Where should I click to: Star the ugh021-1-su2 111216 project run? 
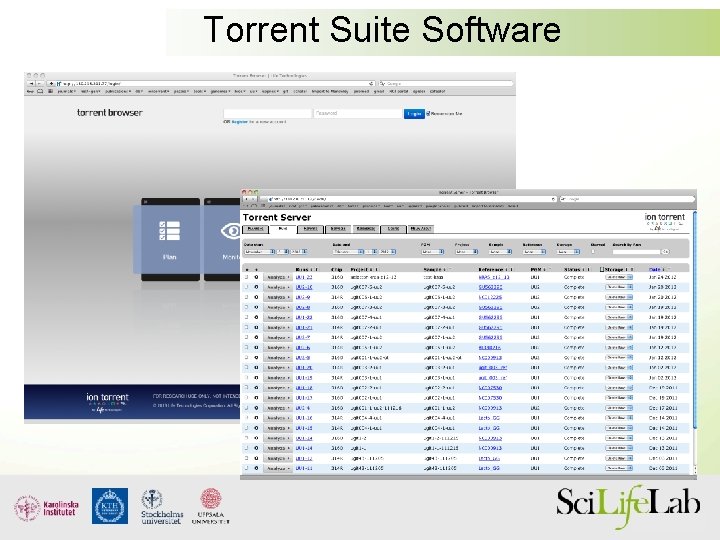[x=256, y=408]
